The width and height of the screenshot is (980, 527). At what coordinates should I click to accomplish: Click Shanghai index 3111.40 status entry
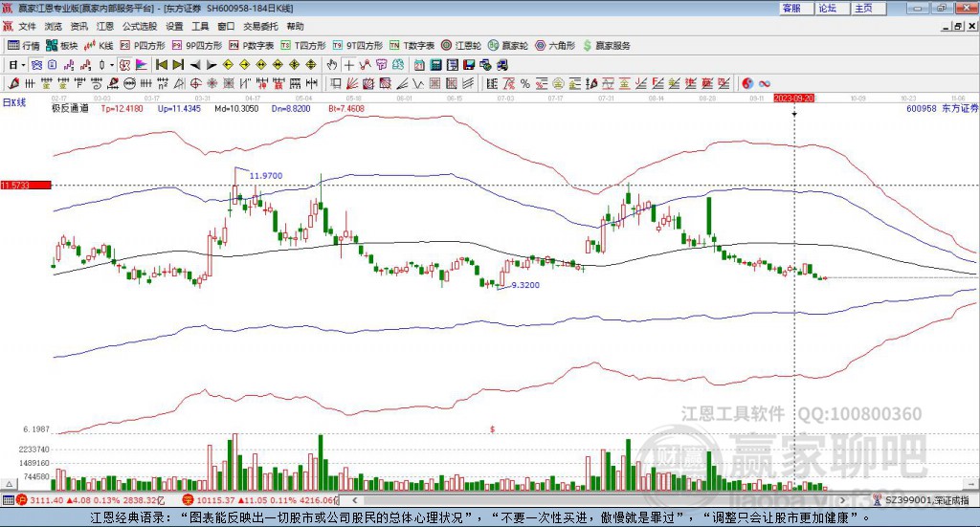click(x=89, y=500)
